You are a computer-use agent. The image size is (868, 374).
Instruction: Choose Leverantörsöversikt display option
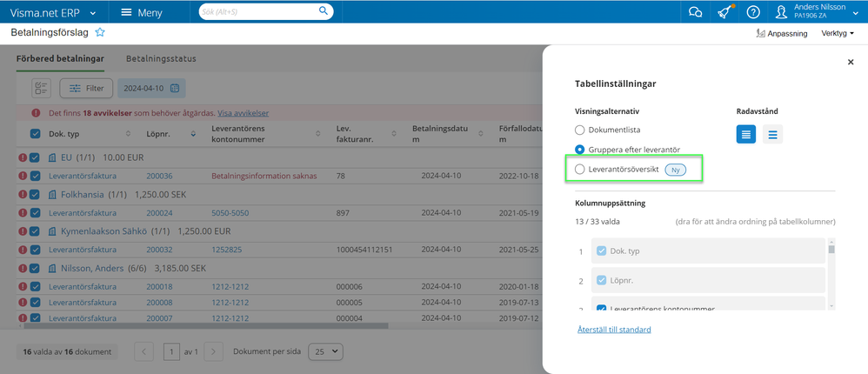pos(580,169)
